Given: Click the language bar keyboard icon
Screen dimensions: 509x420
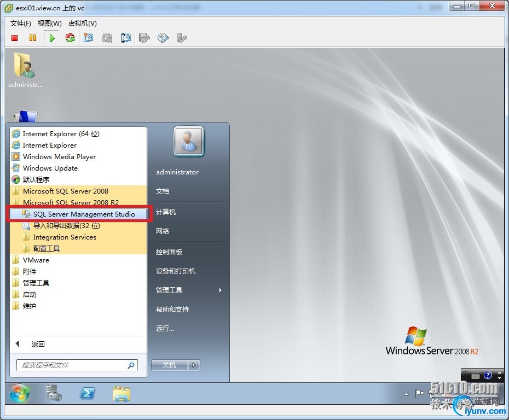Looking at the screenshot, I should [476, 376].
